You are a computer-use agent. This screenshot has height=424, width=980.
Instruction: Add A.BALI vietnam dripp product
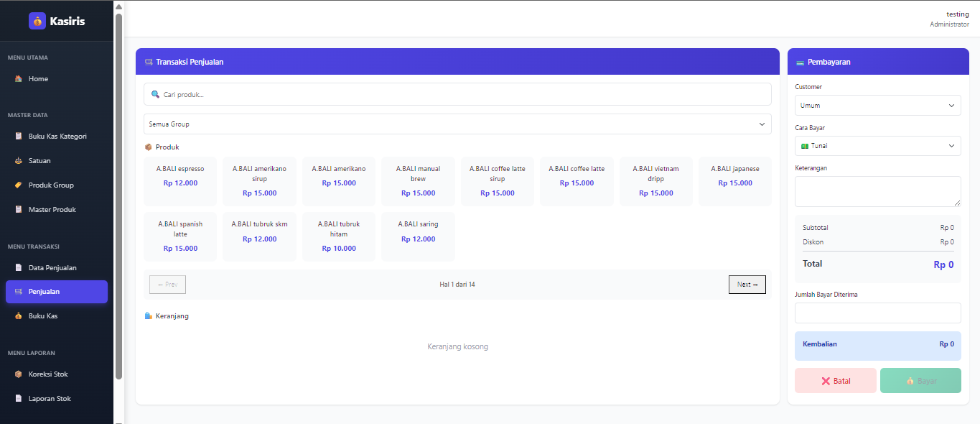[x=656, y=181]
